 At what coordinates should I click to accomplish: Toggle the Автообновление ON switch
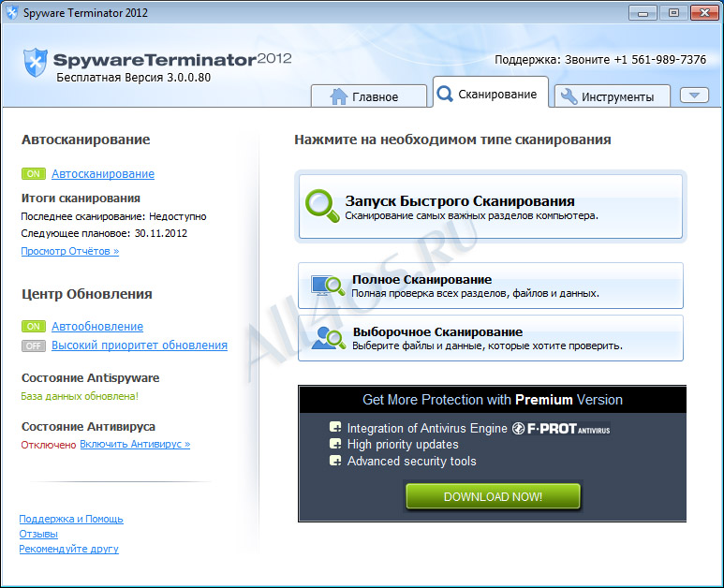(x=33, y=327)
